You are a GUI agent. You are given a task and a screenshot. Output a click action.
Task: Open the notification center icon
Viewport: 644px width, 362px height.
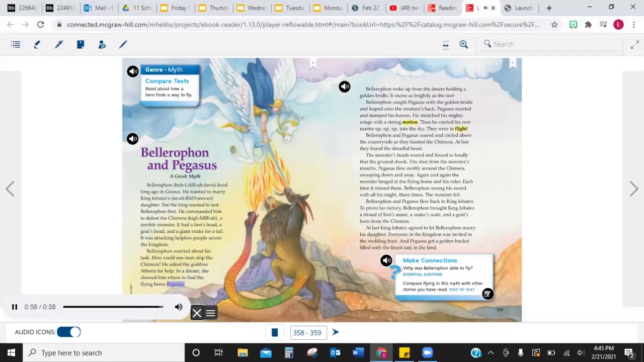(x=629, y=352)
